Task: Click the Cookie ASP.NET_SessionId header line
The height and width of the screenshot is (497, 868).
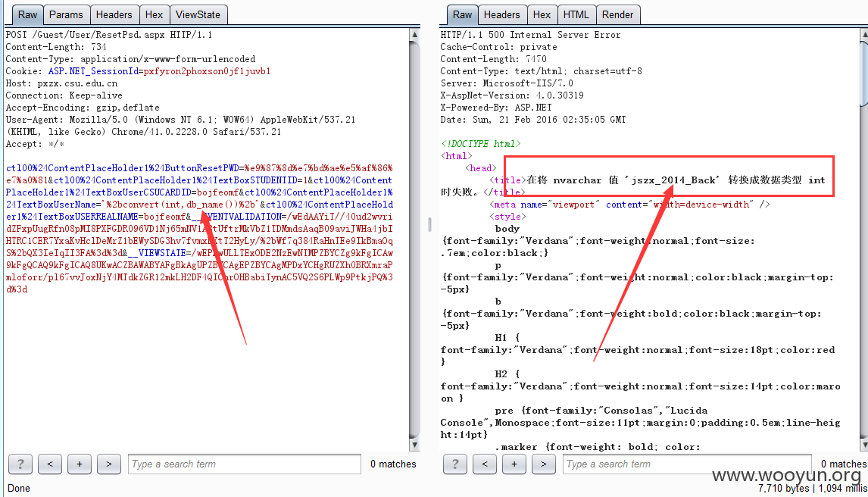Action: click(138, 71)
